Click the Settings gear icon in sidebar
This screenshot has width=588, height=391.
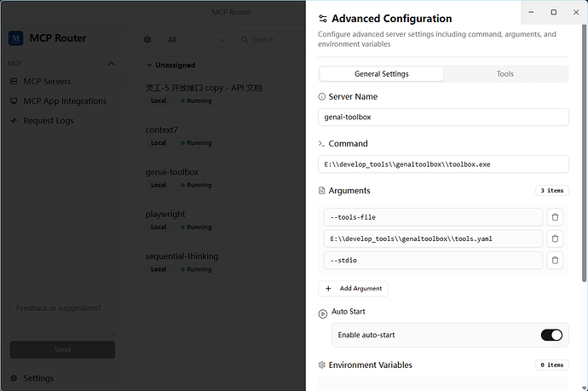point(14,378)
